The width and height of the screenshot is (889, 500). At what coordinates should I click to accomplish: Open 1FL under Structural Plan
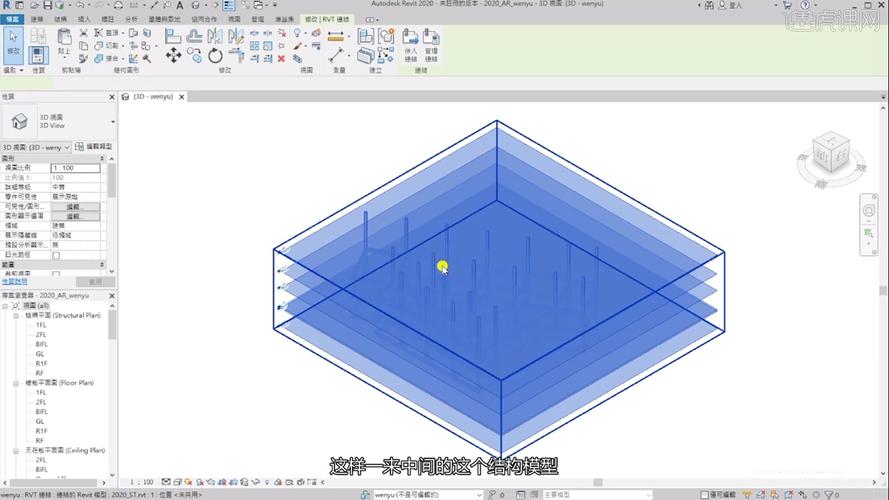(x=41, y=325)
